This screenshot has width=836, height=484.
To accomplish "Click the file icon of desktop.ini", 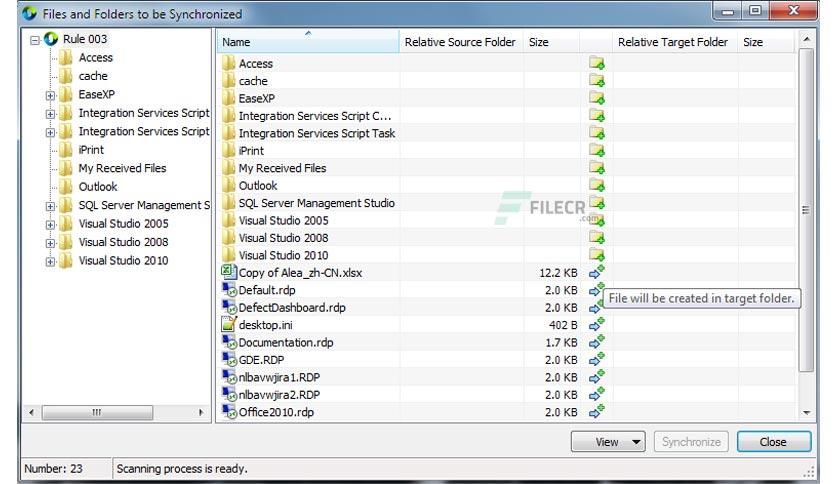I will 229,324.
